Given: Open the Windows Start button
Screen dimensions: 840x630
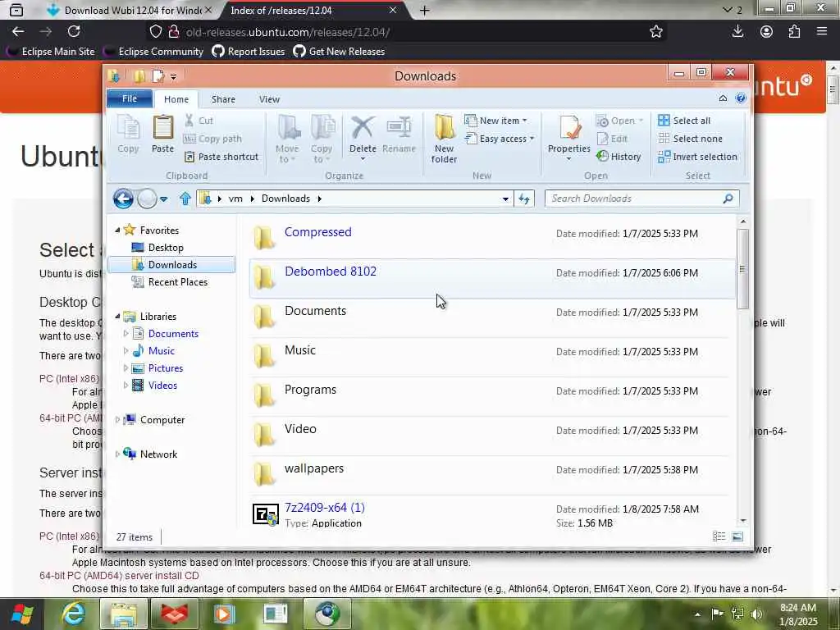Looking at the screenshot, I should pos(22,614).
